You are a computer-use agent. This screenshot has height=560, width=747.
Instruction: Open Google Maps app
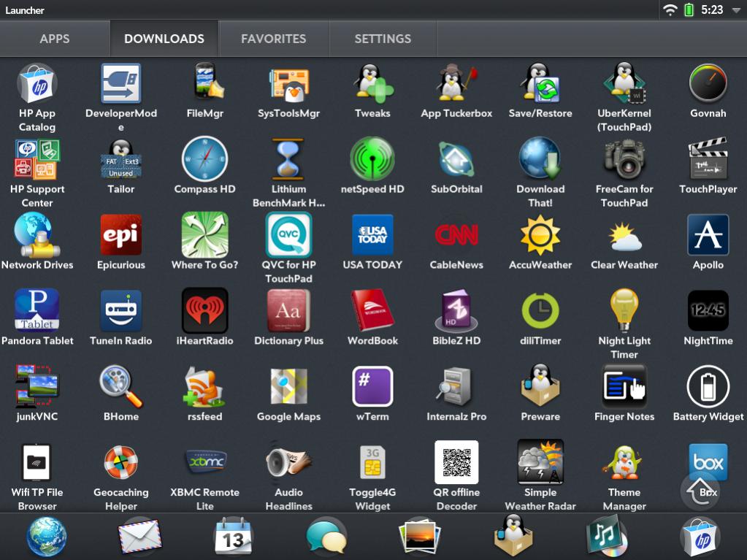(x=288, y=387)
